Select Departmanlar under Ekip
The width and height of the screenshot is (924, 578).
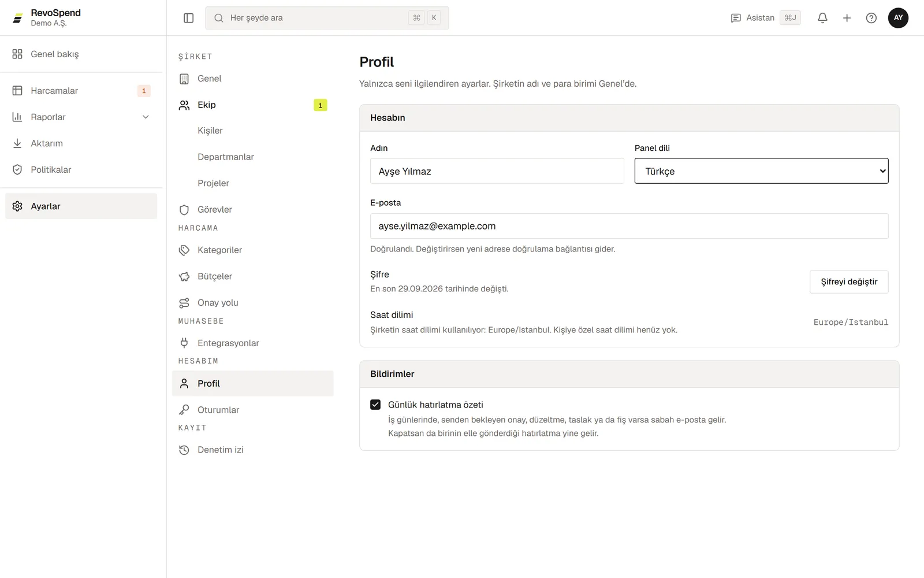[x=225, y=157]
